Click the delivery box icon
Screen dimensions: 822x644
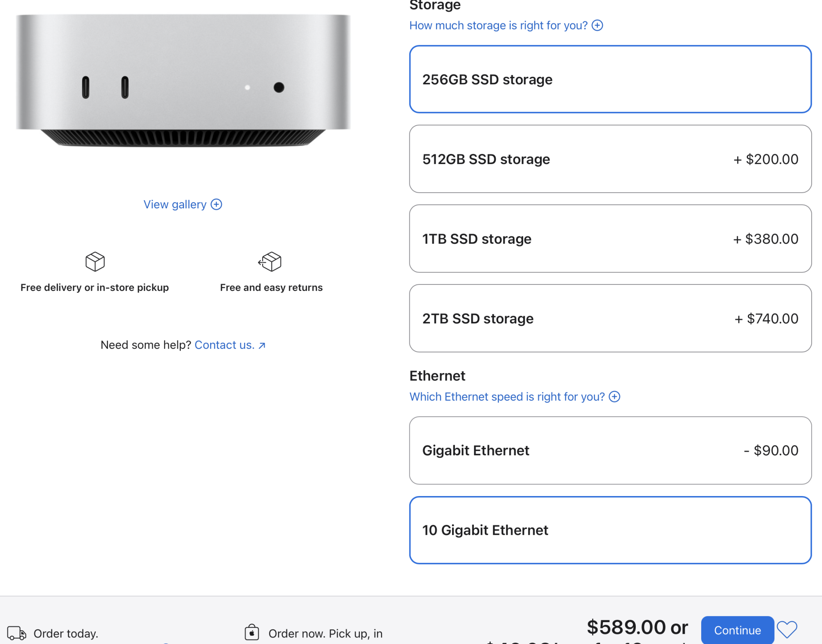[x=95, y=261]
